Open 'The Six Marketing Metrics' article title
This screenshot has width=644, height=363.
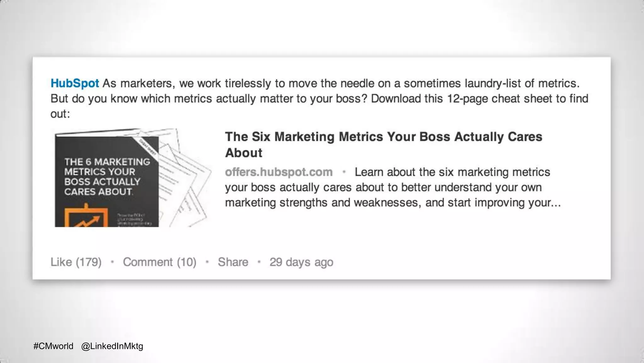(x=384, y=145)
